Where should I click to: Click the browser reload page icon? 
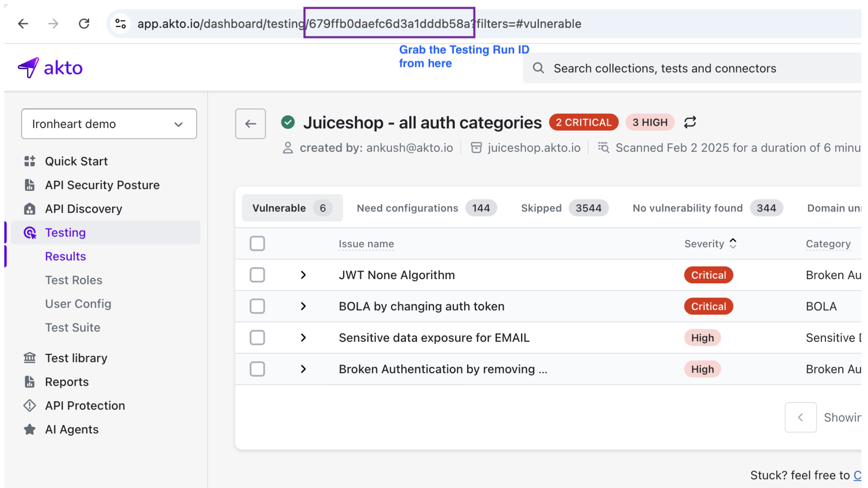[84, 24]
